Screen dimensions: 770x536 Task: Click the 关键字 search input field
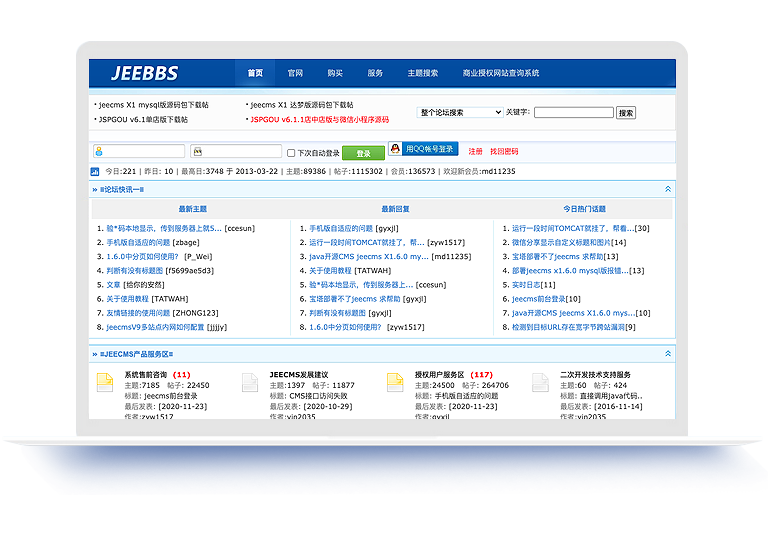[x=573, y=113]
